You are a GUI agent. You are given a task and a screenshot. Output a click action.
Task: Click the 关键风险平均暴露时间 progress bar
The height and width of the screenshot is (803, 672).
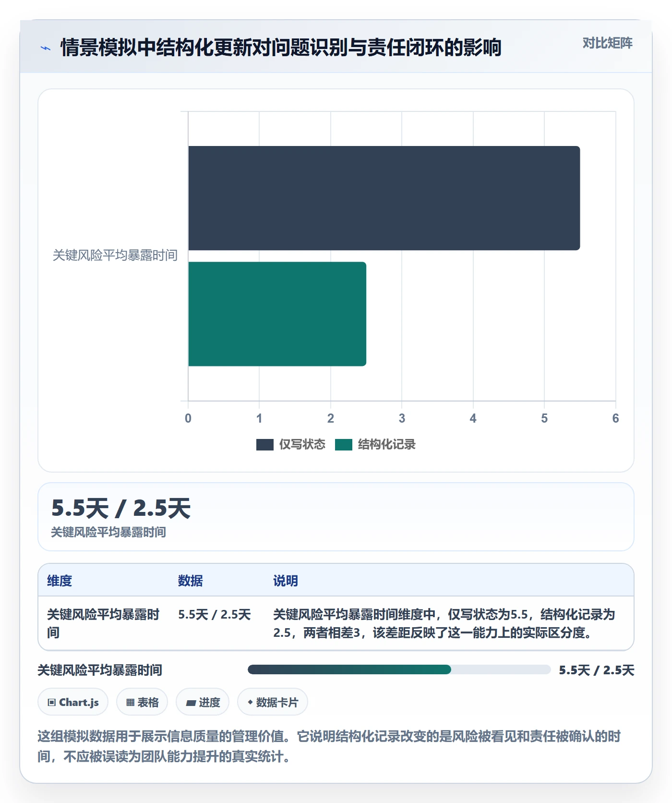[x=399, y=669]
